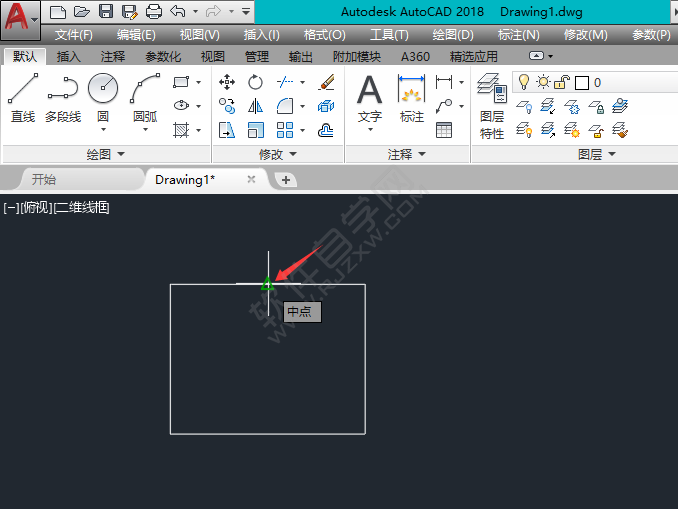The height and width of the screenshot is (509, 678).
Task: Open the Draw (绘图) menu
Action: pos(453,35)
